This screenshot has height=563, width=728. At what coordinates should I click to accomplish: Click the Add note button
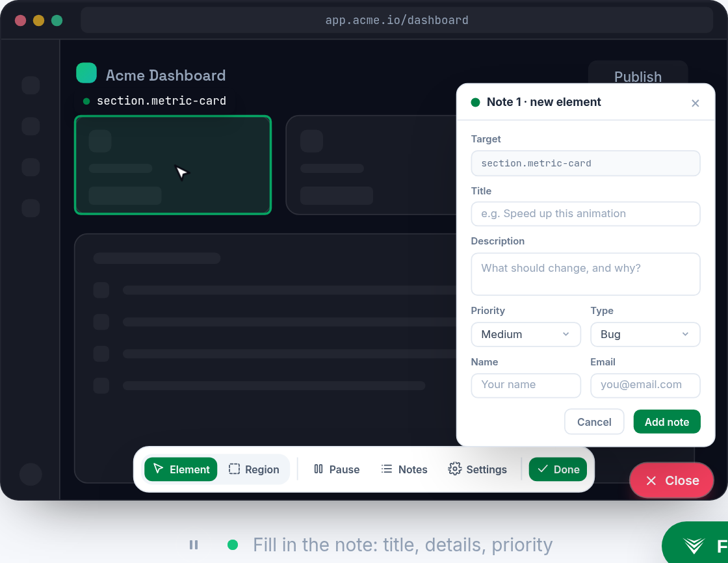click(x=667, y=422)
